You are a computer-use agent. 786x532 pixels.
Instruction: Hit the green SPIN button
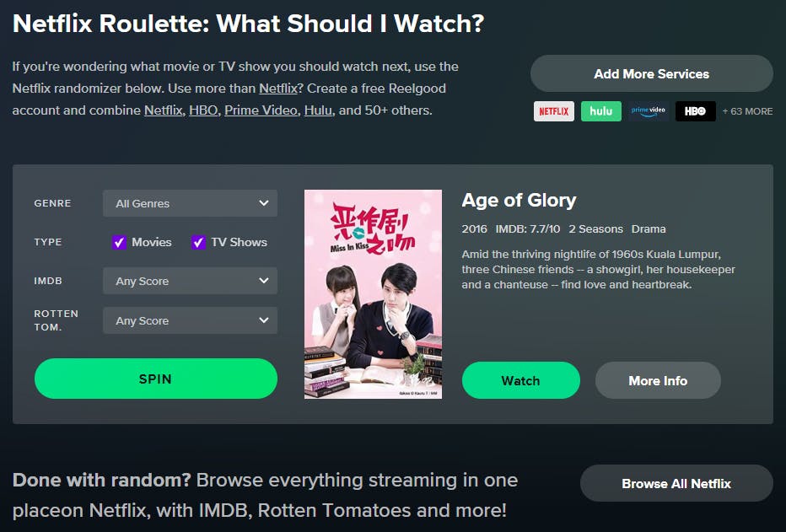(x=156, y=379)
